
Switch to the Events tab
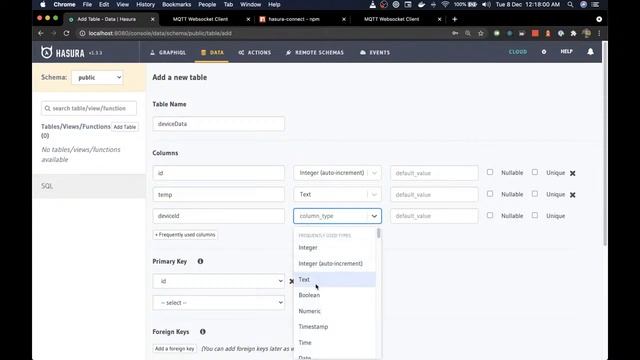tap(375, 53)
